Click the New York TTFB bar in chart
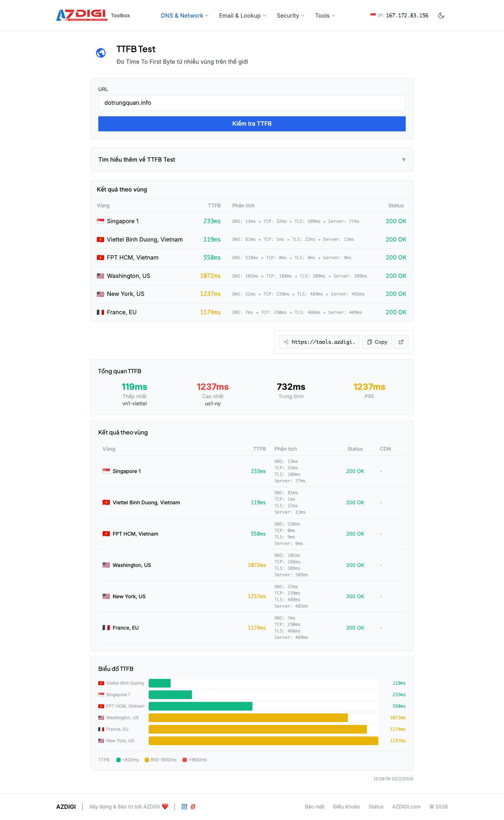Image resolution: width=504 pixels, height=820 pixels. (x=263, y=740)
